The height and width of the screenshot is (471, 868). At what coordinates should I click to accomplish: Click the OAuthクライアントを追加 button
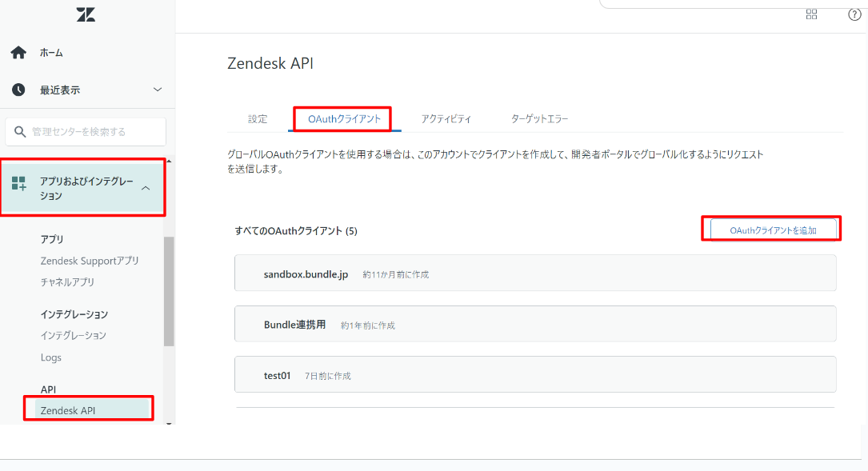[773, 230]
